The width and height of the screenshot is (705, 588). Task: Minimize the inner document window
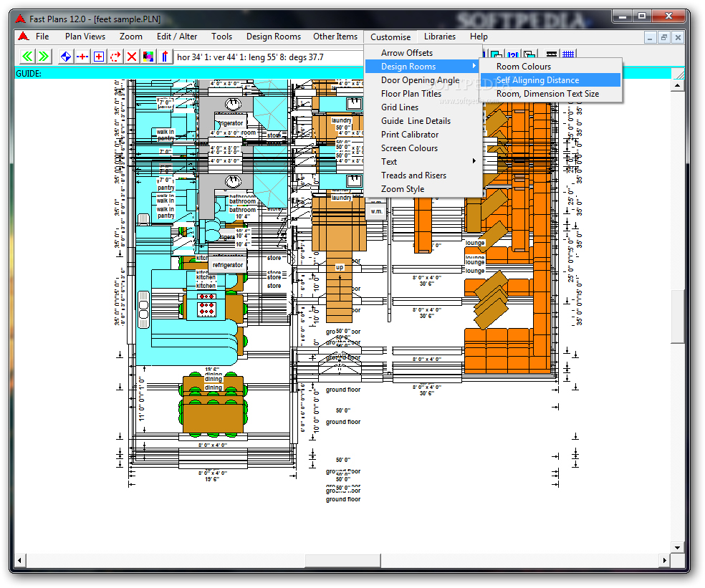pos(650,38)
